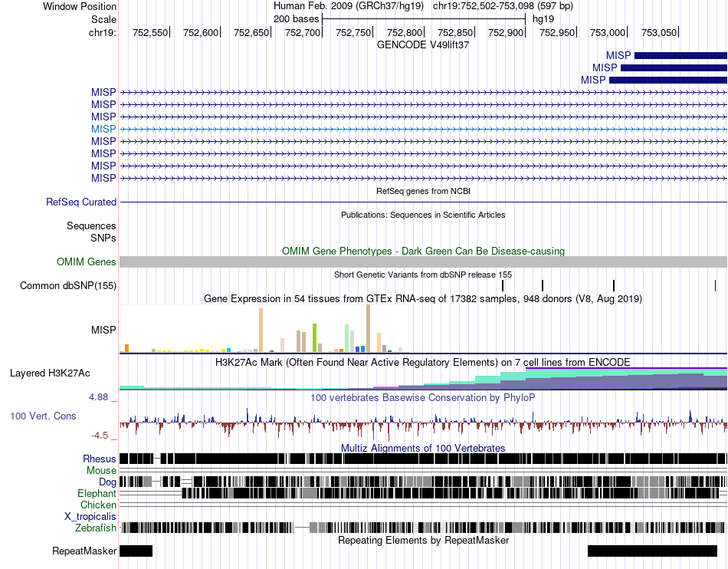The height and width of the screenshot is (569, 728).
Task: Open 100 vertebrates Basewise Conservation by PhyloP title
Action: pyautogui.click(x=423, y=397)
